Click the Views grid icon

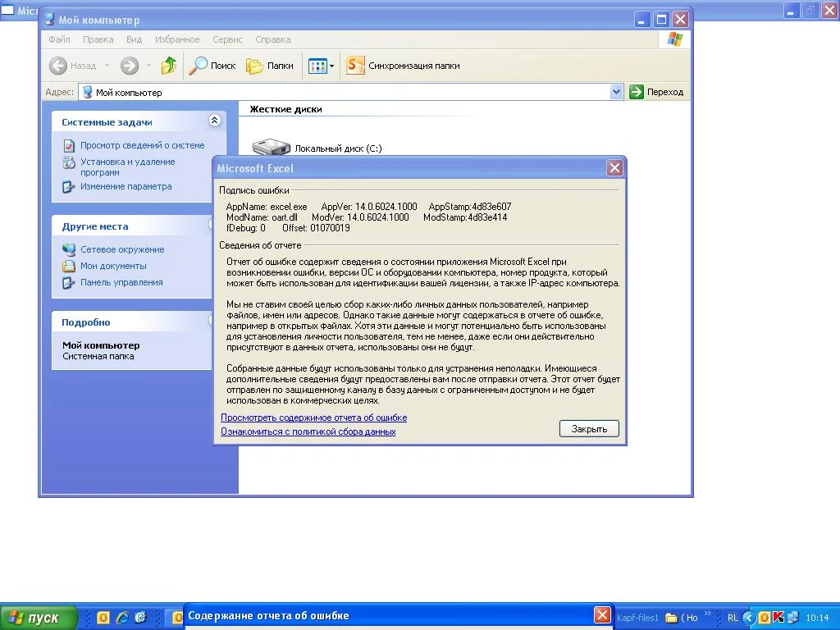[x=317, y=66]
